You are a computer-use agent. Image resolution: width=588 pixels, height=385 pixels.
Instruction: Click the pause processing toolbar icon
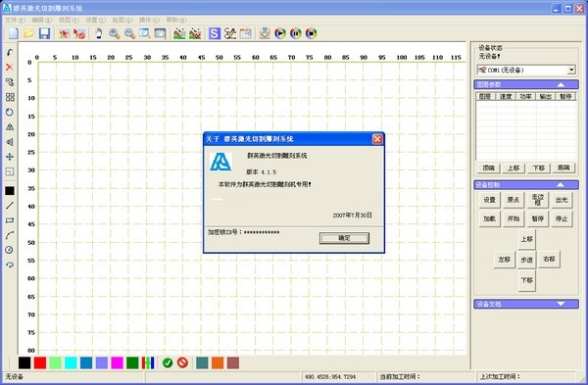[x=296, y=33]
